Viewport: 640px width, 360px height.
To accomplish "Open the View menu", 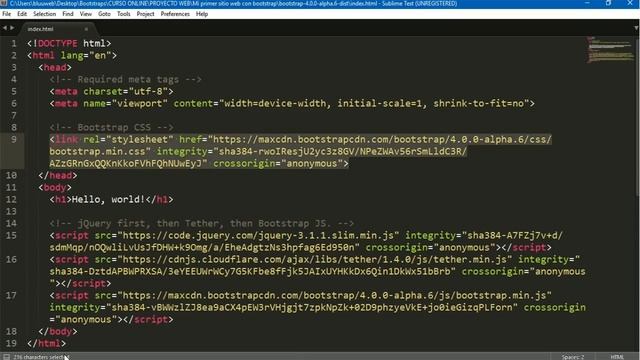I will click(x=86, y=14).
